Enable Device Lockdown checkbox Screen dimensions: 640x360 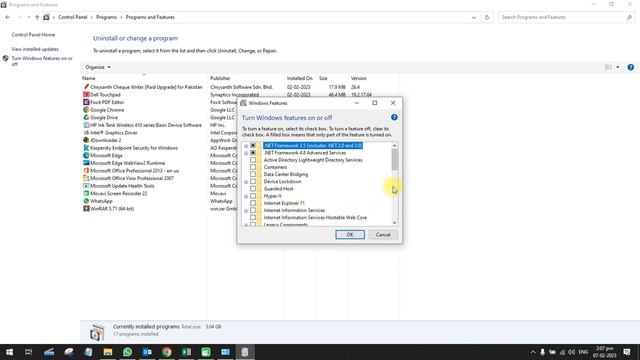253,181
